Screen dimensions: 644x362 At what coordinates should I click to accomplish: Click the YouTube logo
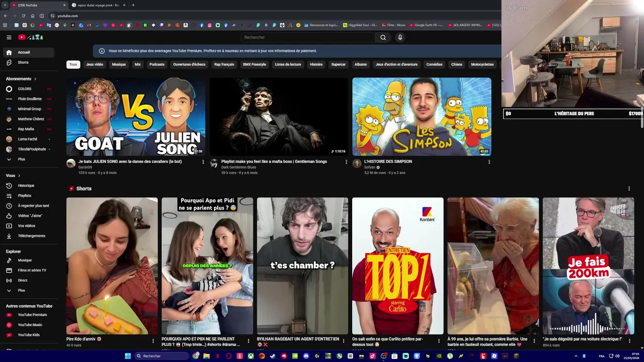point(31,37)
